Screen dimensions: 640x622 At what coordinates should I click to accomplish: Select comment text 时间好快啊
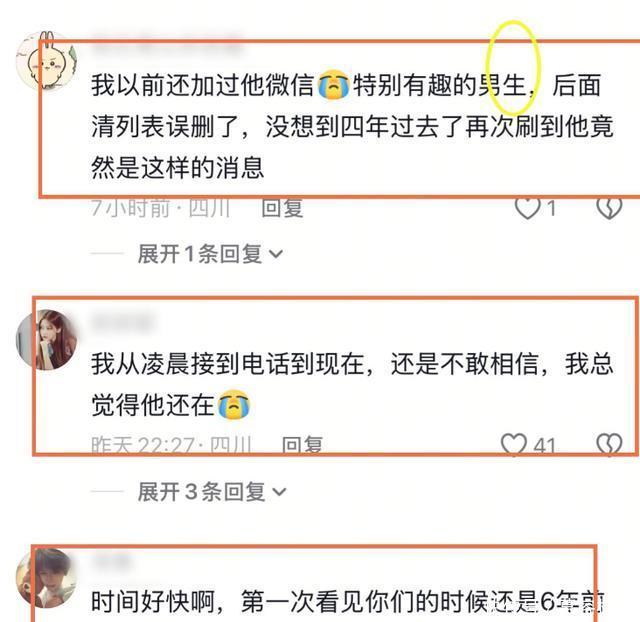tap(153, 602)
